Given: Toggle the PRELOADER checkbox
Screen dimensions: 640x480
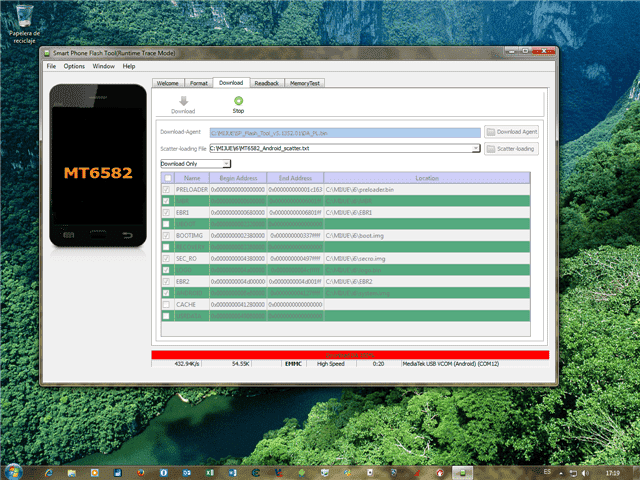Looking at the screenshot, I should click(166, 189).
